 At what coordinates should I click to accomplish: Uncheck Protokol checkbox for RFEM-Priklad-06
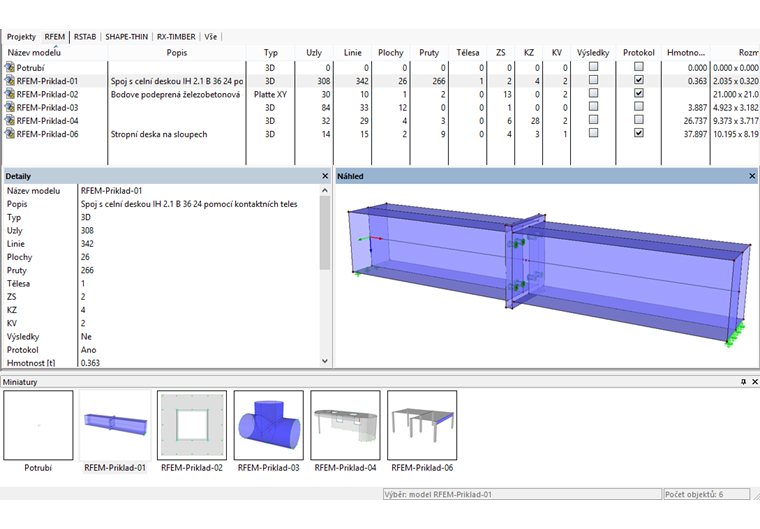(639, 132)
